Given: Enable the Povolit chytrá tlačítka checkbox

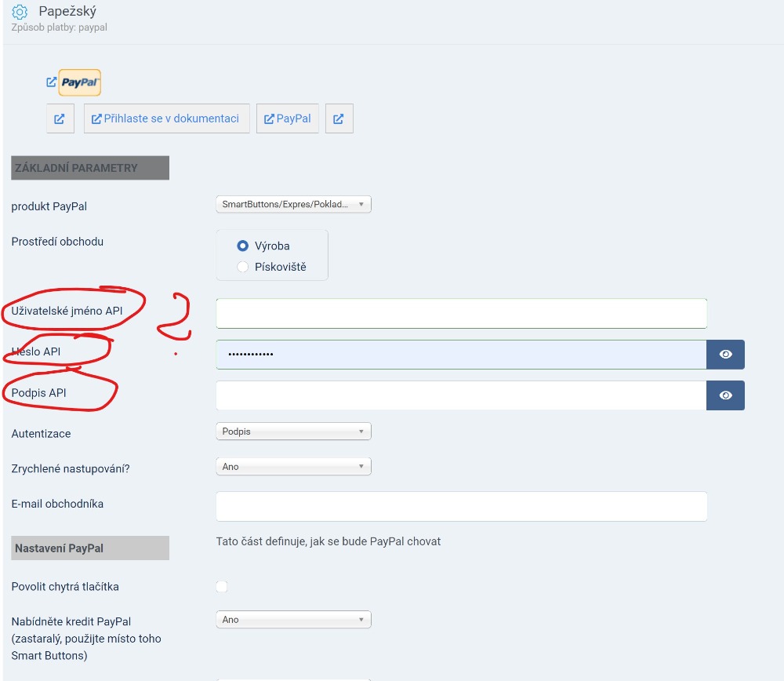Looking at the screenshot, I should click(222, 587).
